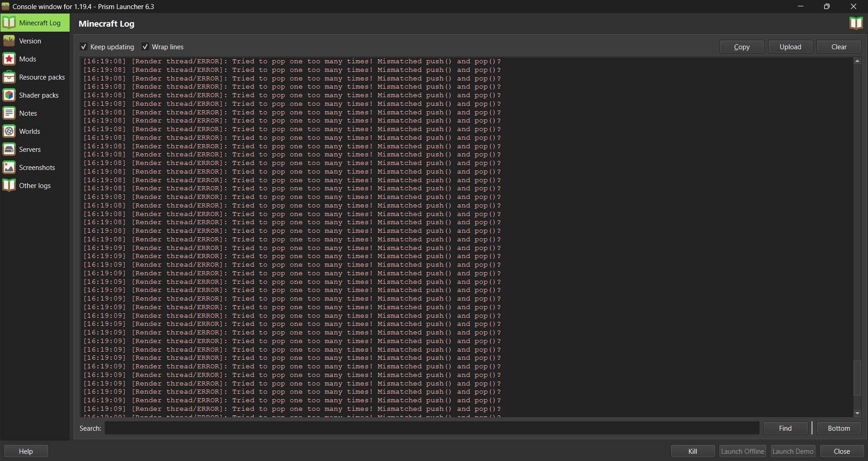
Task: View the Resource packs page
Action: click(x=42, y=77)
